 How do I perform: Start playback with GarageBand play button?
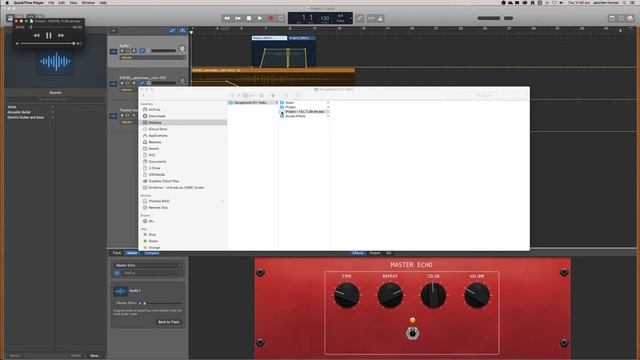[260, 18]
